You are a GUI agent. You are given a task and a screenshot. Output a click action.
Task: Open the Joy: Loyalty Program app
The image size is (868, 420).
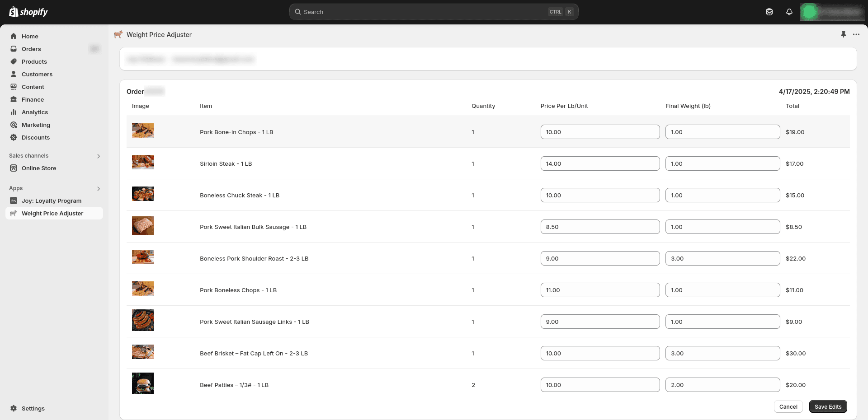click(x=52, y=201)
